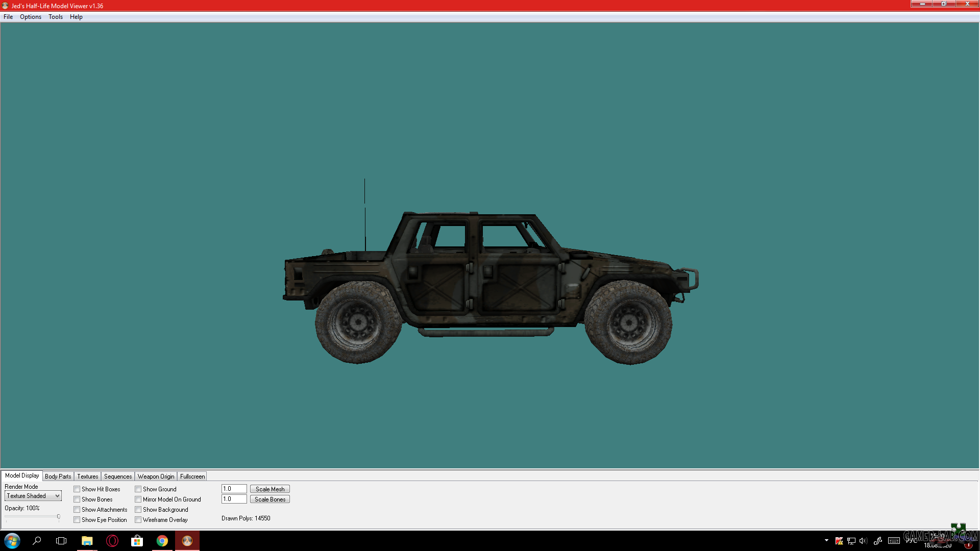Focus the Scale Mesh value field
Viewport: 980px width, 551px height.
click(234, 489)
